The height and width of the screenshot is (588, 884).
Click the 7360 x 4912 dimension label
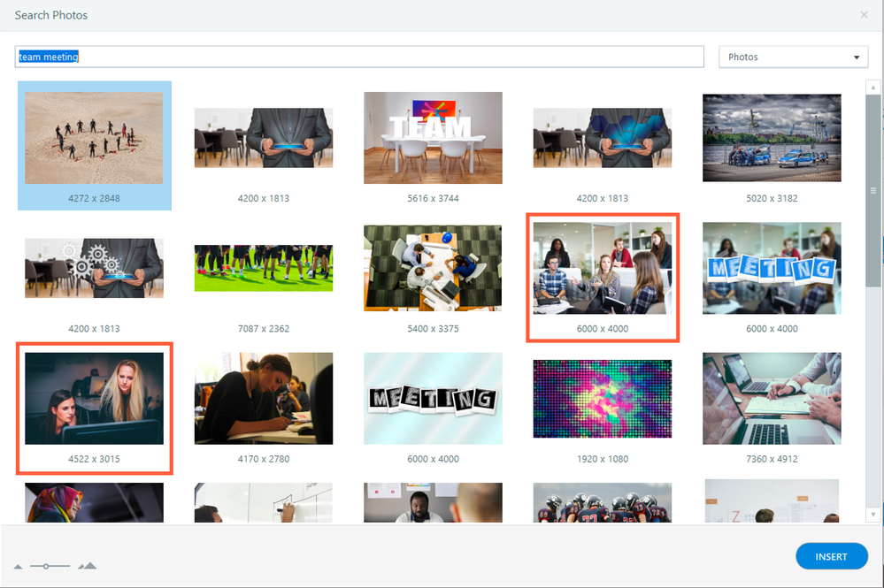[x=772, y=459]
